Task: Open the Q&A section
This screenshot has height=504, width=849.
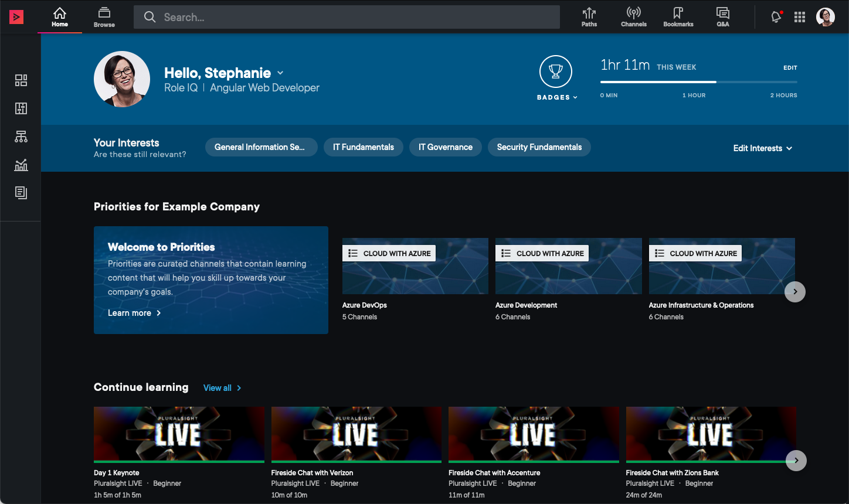Action: pyautogui.click(x=723, y=17)
